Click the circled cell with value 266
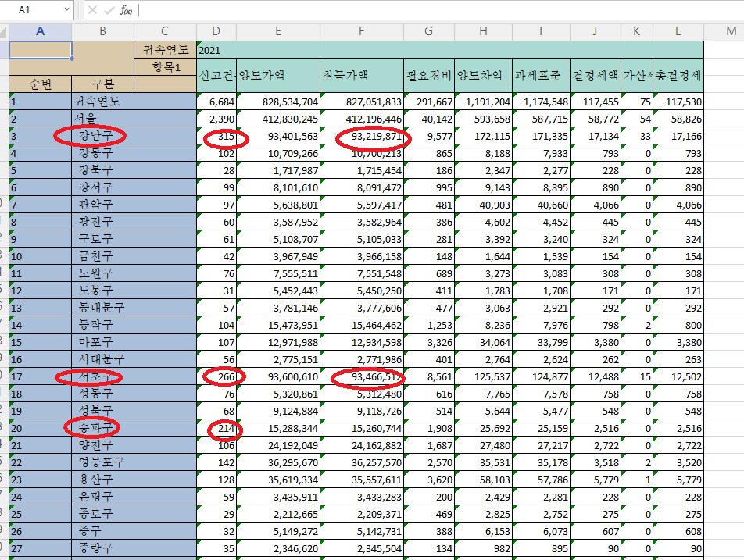The width and height of the screenshot is (744, 560). [216, 376]
